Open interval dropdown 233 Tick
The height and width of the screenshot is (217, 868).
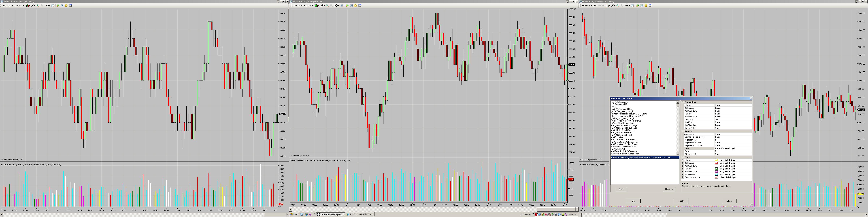click(19, 6)
